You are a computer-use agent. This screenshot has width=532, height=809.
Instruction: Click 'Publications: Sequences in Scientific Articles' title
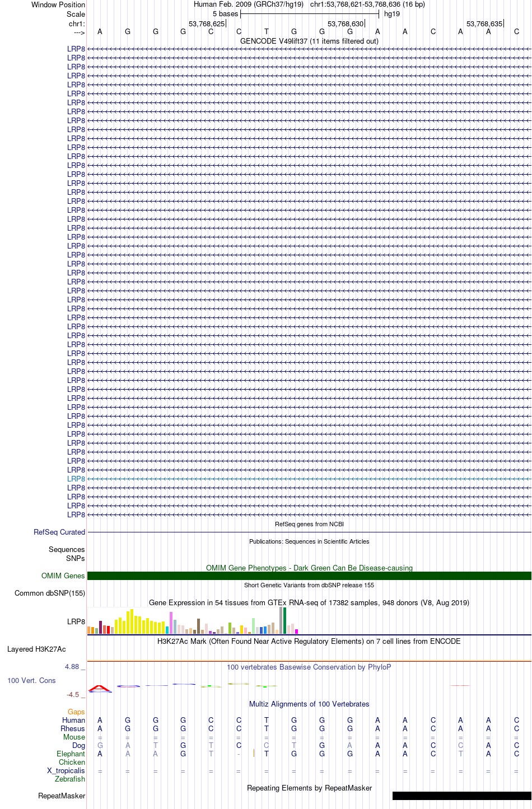309,541
